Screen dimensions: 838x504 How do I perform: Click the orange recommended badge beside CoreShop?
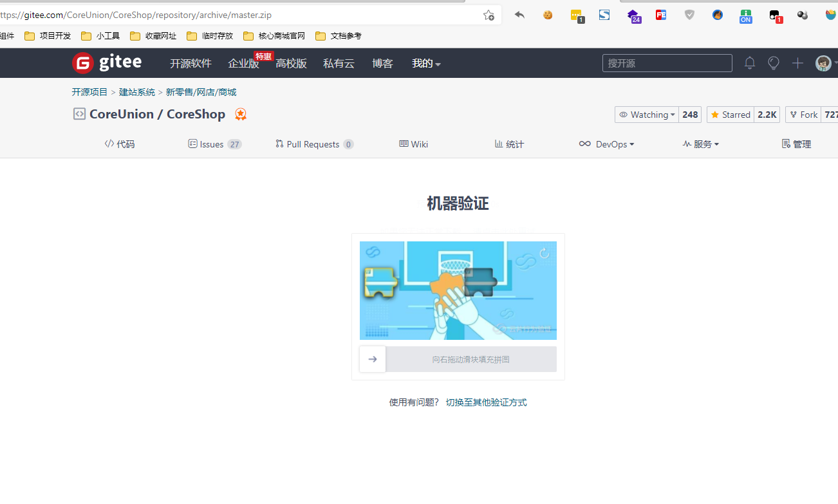(x=241, y=115)
